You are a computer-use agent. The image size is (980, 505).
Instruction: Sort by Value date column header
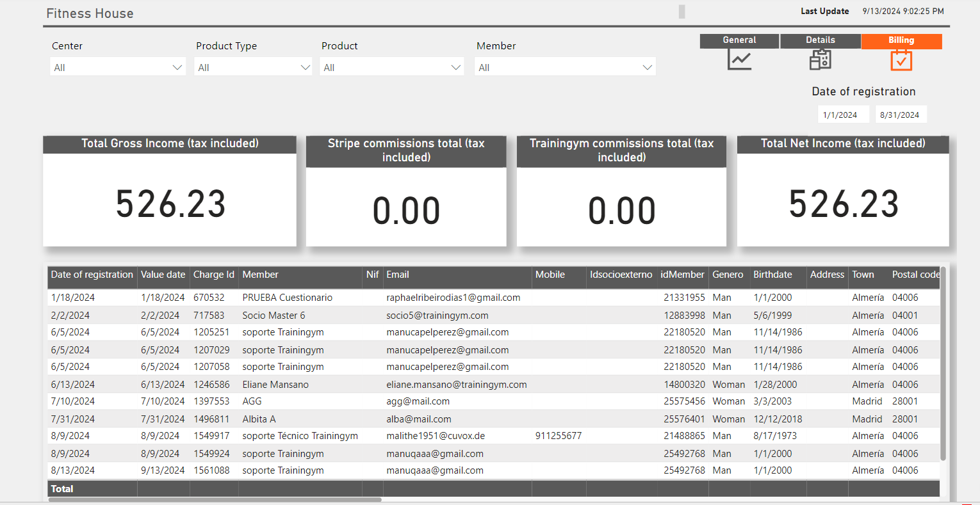pyautogui.click(x=163, y=275)
